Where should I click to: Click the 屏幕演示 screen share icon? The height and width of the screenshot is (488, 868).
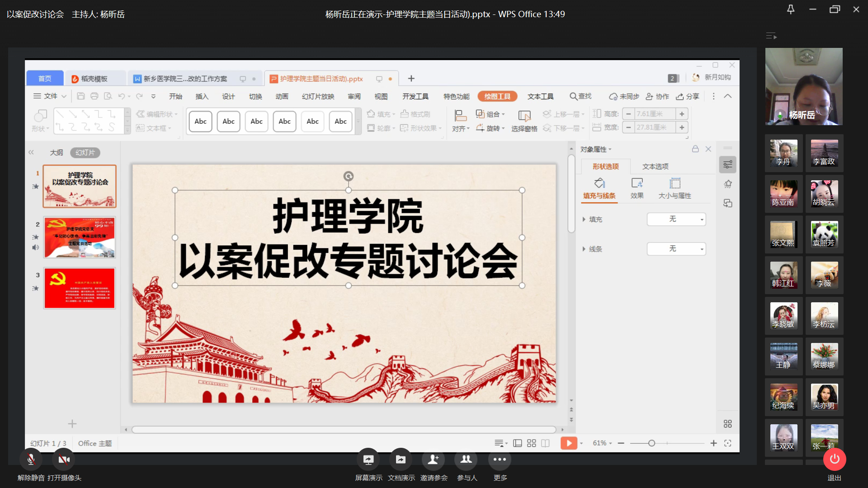368,460
